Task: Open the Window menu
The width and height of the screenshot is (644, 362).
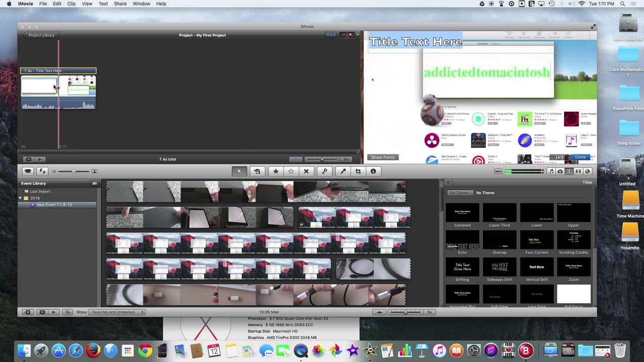Action: tap(141, 4)
